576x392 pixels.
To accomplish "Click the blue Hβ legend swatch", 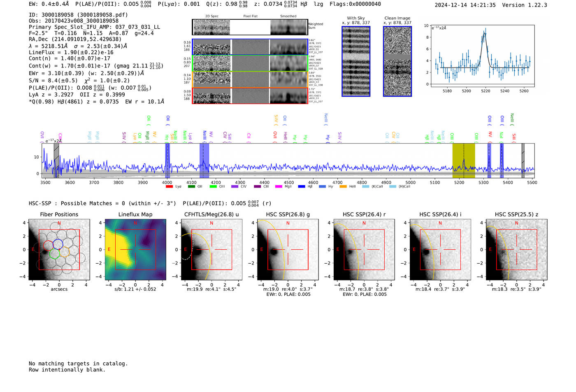I will (x=302, y=187).
